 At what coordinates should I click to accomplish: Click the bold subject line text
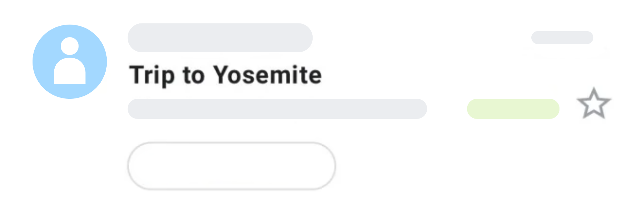[x=225, y=75]
